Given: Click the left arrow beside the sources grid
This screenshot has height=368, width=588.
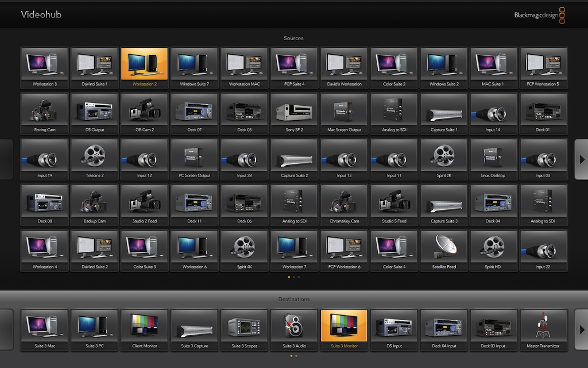Looking at the screenshot, I should tap(6, 159).
